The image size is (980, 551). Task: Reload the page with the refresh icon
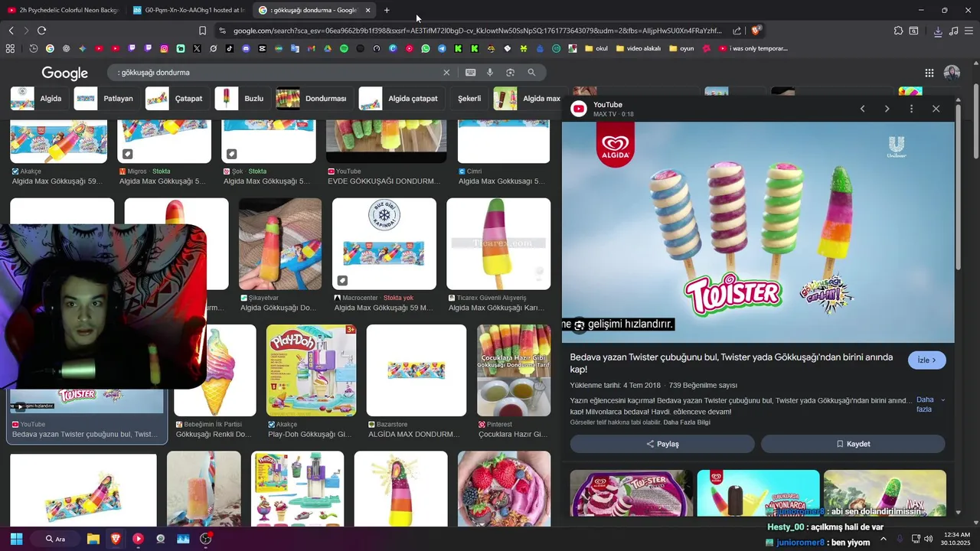pos(41,31)
